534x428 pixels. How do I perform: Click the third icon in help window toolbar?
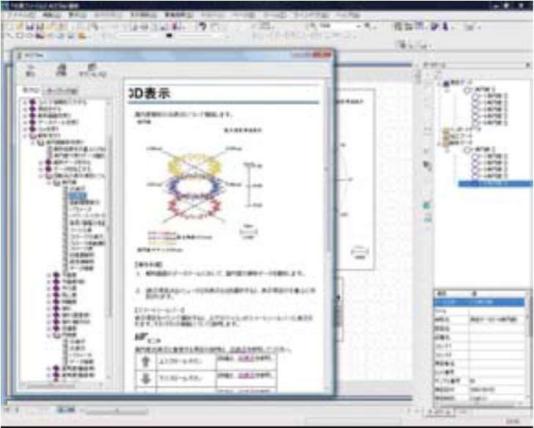(92, 69)
